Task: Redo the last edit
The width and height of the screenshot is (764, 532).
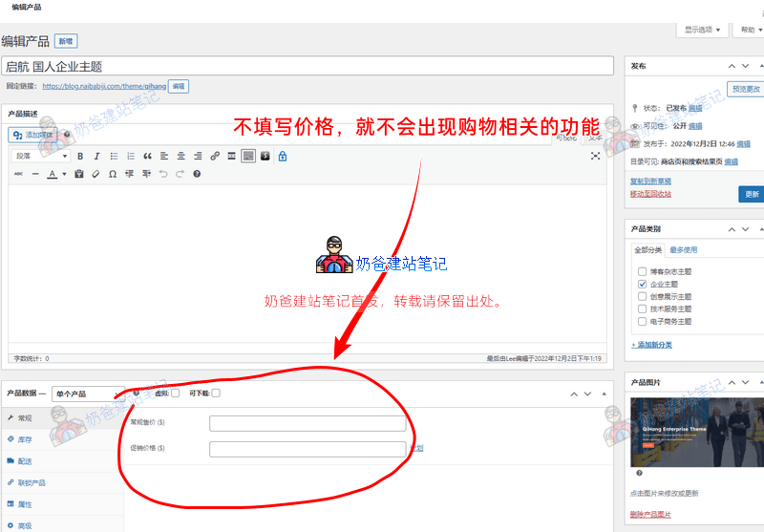Action: point(180,174)
